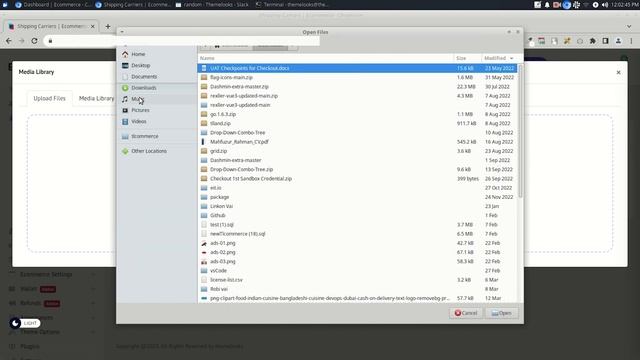Image resolution: width=640 pixels, height=360 pixels.
Task: Toggle Chrome side panel icon
Action: click(605, 41)
